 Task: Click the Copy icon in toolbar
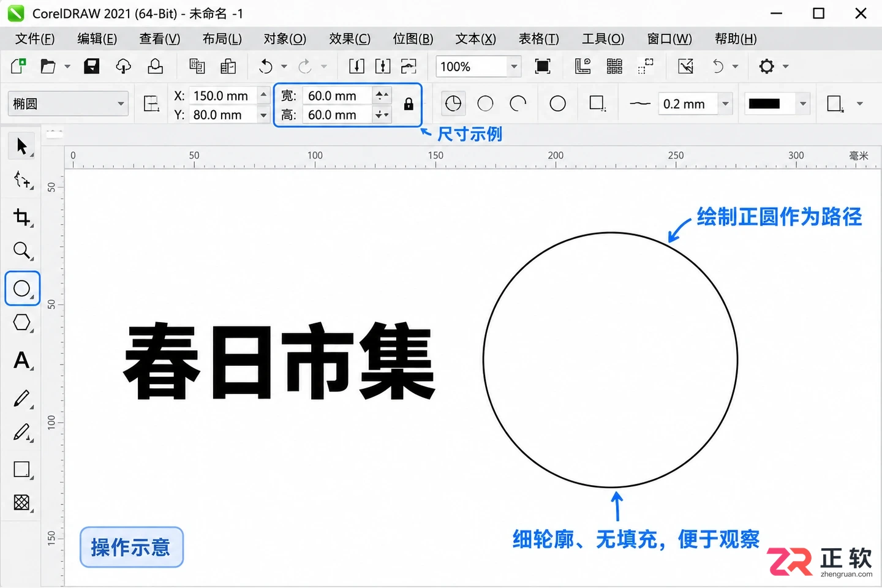pyautogui.click(x=197, y=66)
